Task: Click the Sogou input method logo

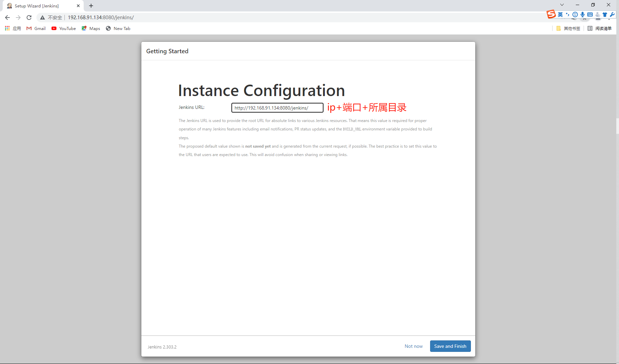Action: [x=551, y=14]
